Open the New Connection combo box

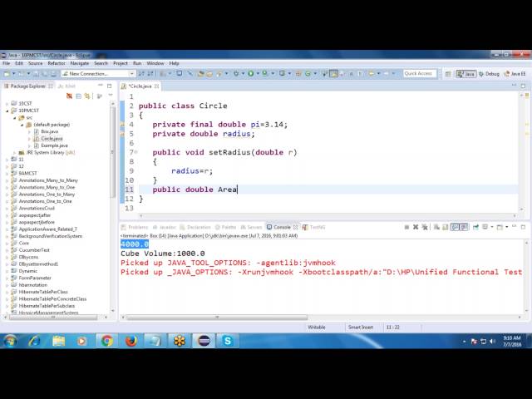[x=98, y=74]
